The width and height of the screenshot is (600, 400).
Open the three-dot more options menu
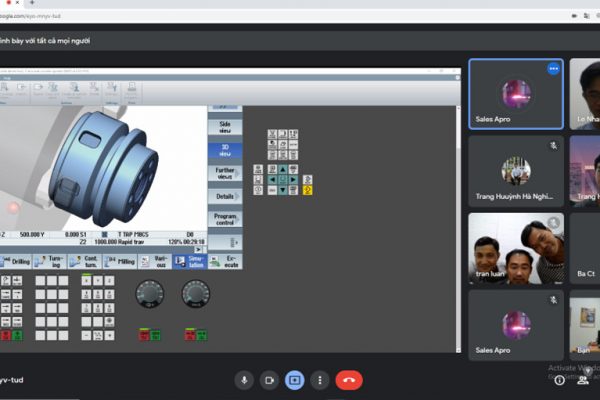tap(319, 380)
